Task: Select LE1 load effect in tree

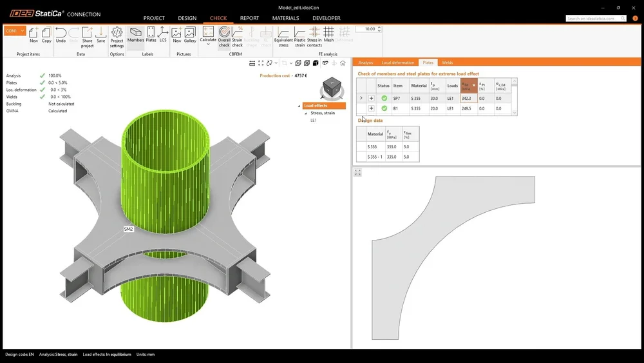Action: pos(314,121)
